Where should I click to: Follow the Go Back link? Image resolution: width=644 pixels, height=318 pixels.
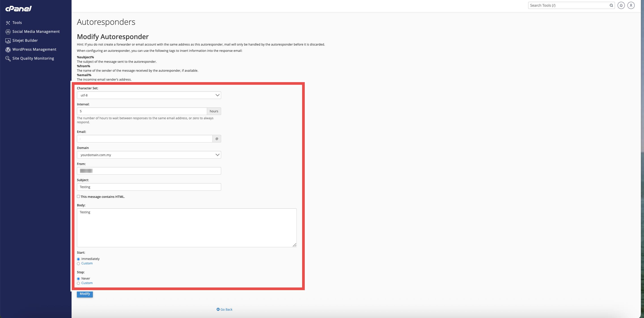tap(226, 310)
